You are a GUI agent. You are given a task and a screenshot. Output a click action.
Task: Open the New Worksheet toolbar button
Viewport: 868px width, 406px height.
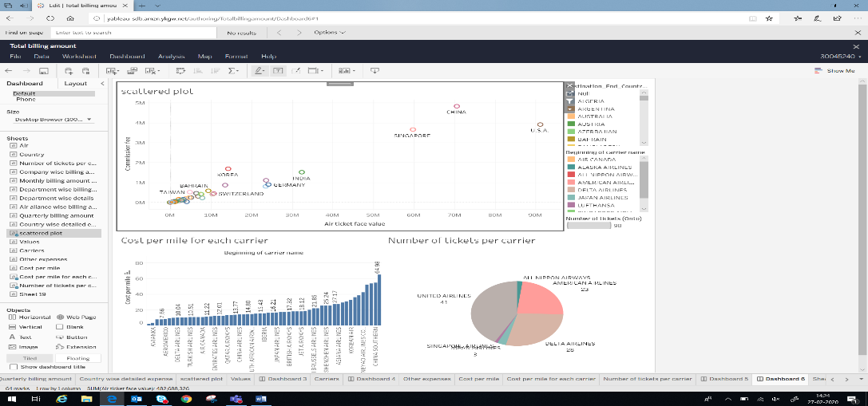[113, 71]
